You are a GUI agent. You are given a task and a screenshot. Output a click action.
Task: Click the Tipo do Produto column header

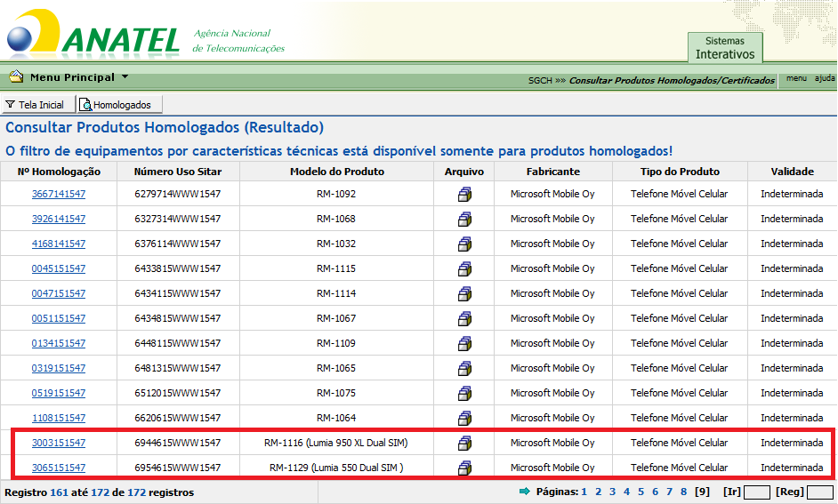click(680, 172)
